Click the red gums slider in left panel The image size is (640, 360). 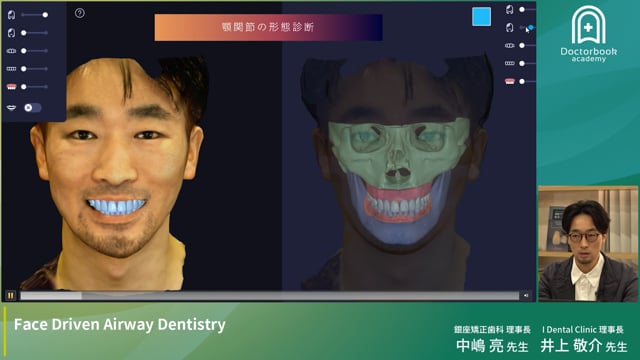coord(34,87)
